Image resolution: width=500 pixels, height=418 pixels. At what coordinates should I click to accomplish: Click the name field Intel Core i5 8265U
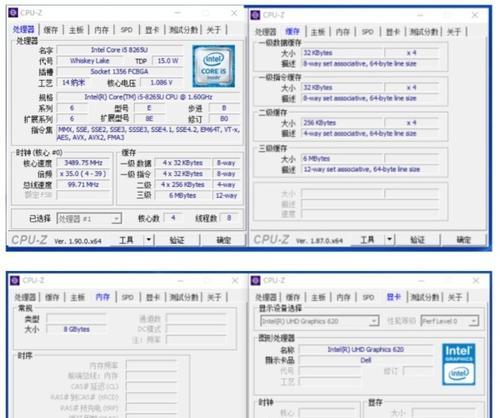coord(120,50)
